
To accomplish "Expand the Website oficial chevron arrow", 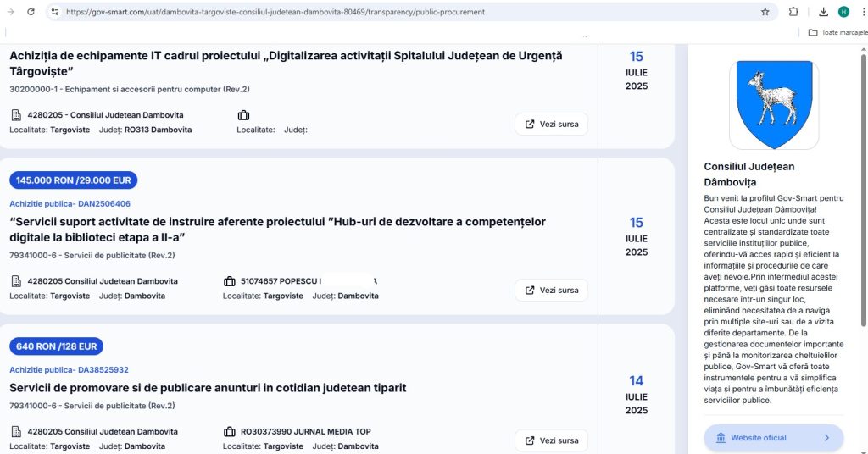I will coord(827,438).
